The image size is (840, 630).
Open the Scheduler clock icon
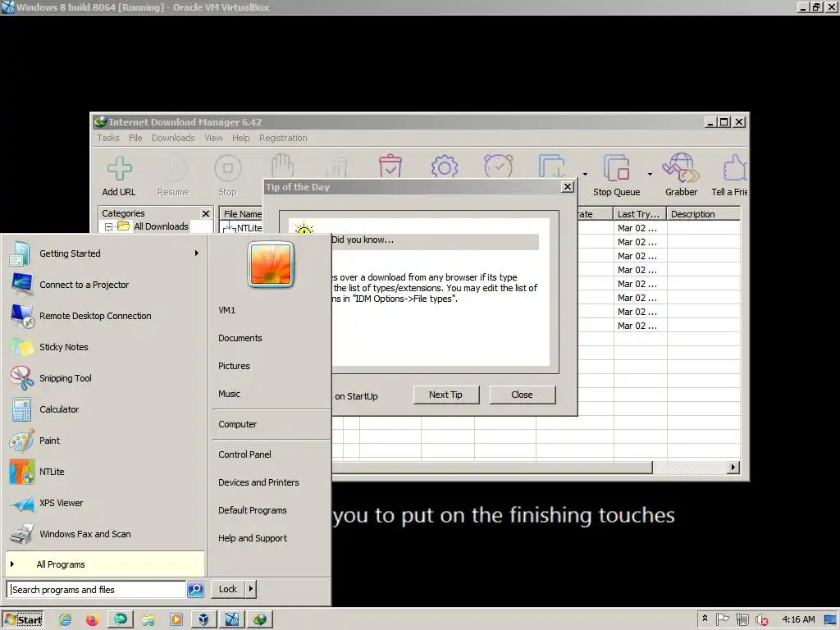498,167
